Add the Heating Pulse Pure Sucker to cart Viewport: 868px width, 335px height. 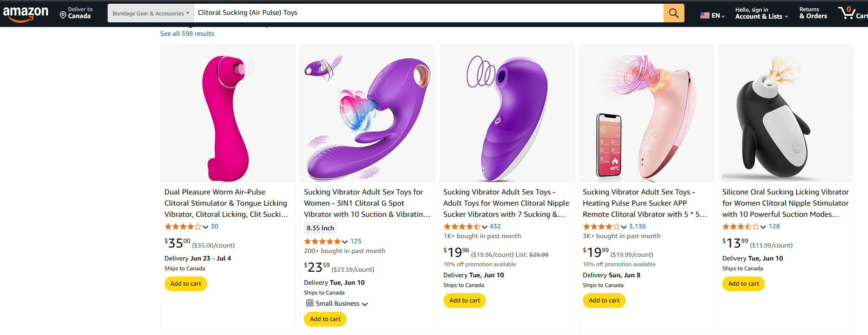click(604, 300)
